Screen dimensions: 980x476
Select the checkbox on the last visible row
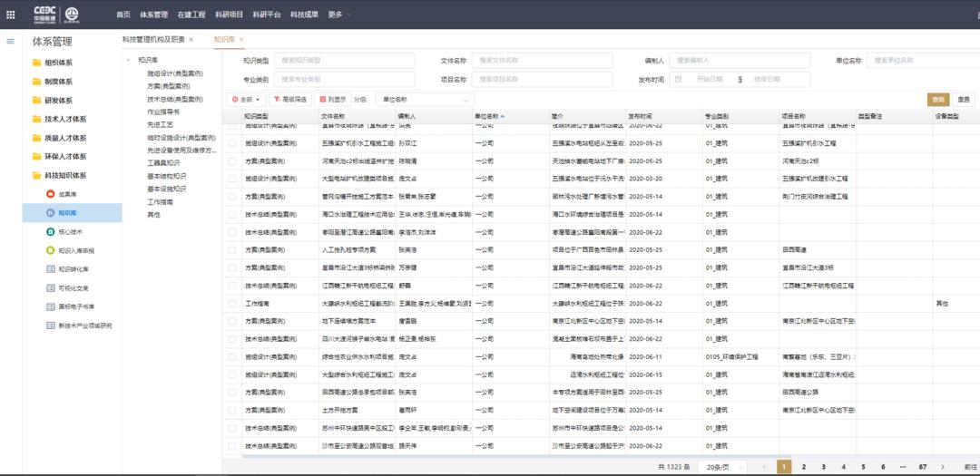[232, 445]
